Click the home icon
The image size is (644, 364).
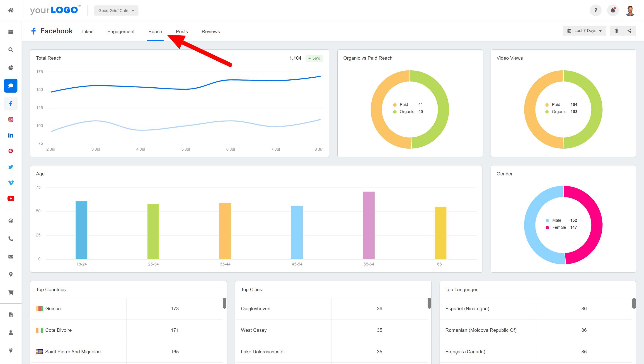point(11,10)
